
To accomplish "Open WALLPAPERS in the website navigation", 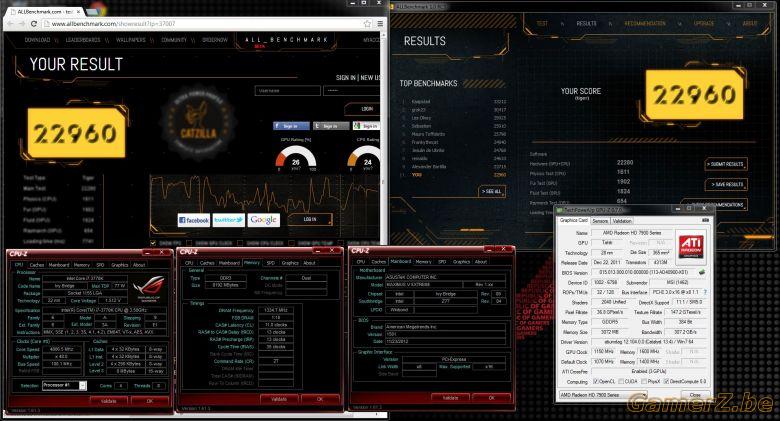I will tap(131, 40).
